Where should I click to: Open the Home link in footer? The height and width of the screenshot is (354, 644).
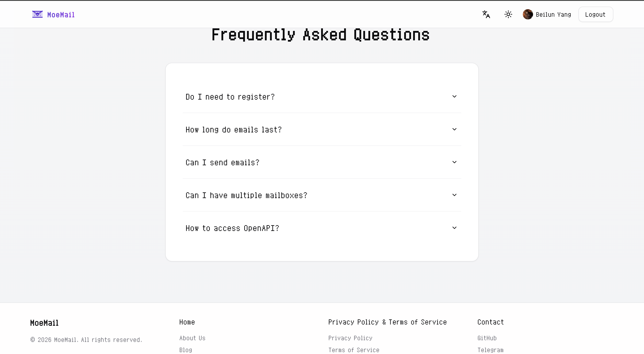pos(187,322)
